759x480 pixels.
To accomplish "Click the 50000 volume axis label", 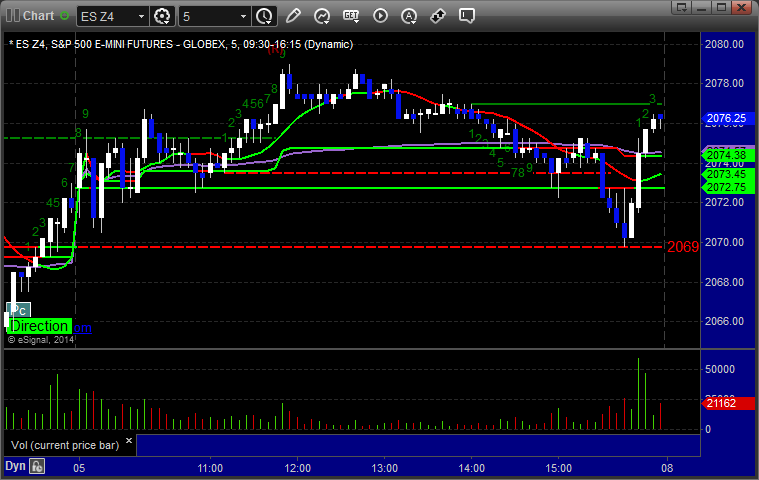I will point(720,369).
